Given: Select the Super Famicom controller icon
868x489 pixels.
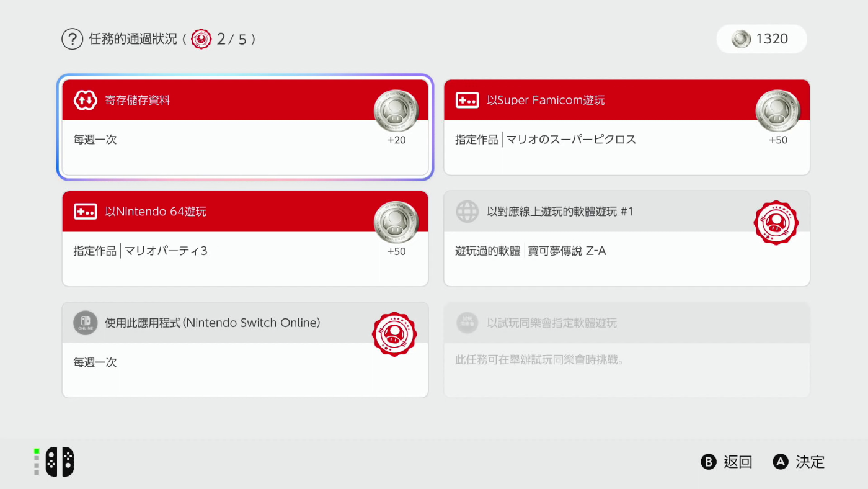Looking at the screenshot, I should [467, 99].
